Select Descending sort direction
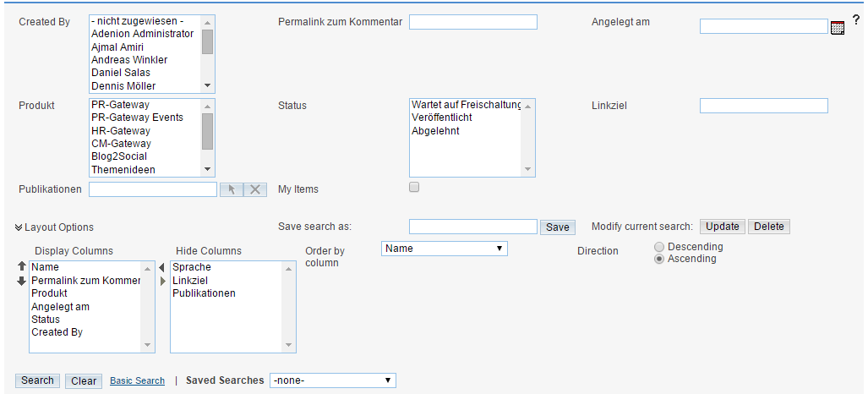 [x=659, y=247]
